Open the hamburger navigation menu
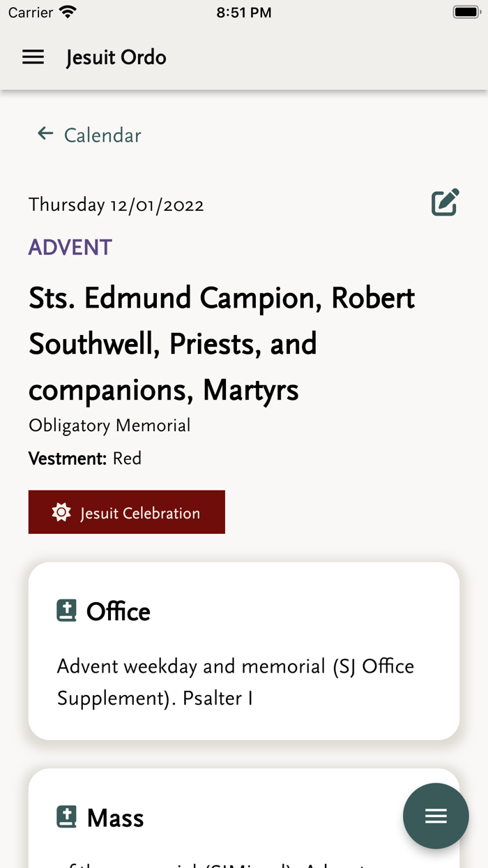 (33, 57)
